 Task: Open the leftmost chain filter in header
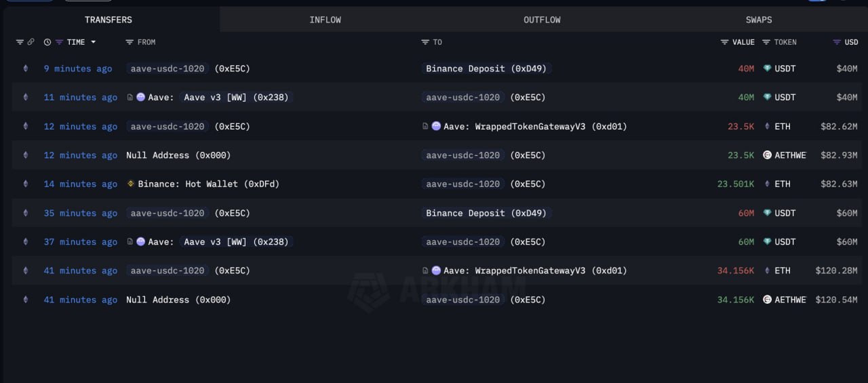click(x=20, y=42)
